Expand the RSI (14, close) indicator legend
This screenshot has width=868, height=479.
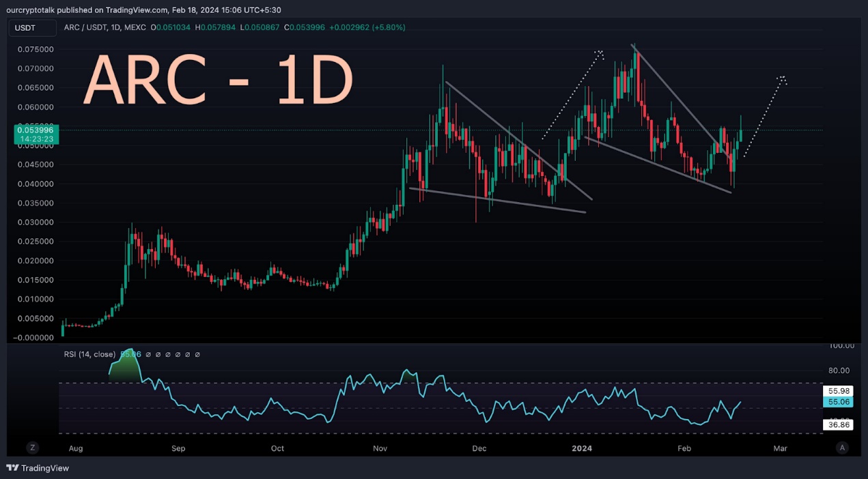click(x=90, y=355)
